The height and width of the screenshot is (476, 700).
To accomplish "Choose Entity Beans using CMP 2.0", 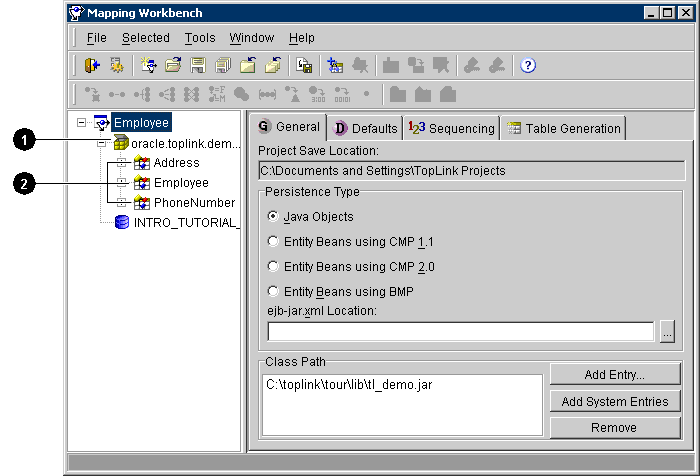I will (273, 266).
